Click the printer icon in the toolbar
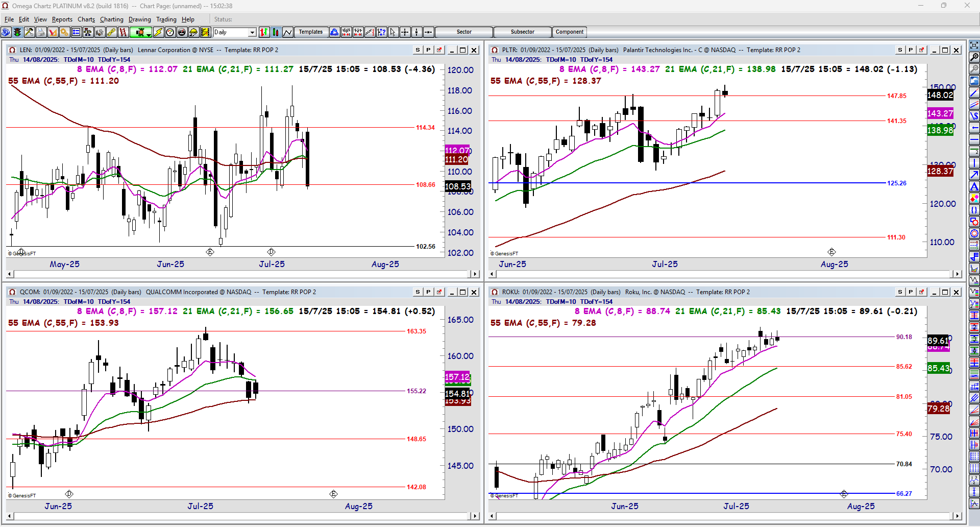 (41, 32)
